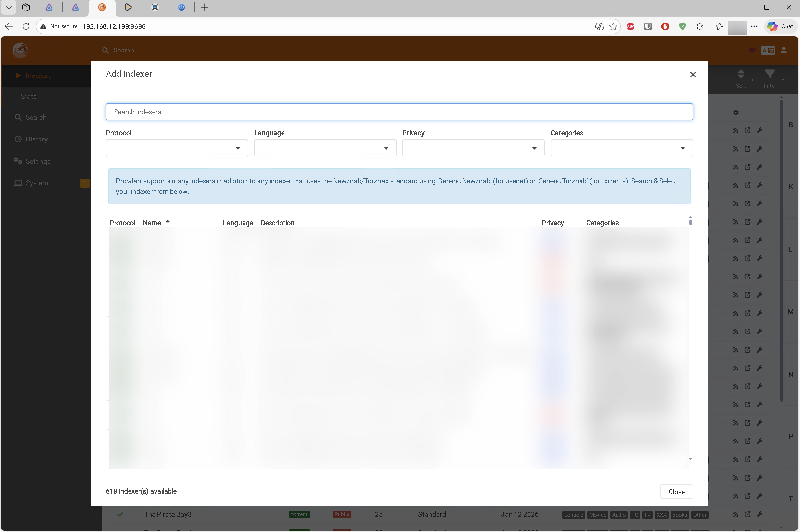Open the browser Chat button
This screenshot has height=532, width=800.
(780, 26)
